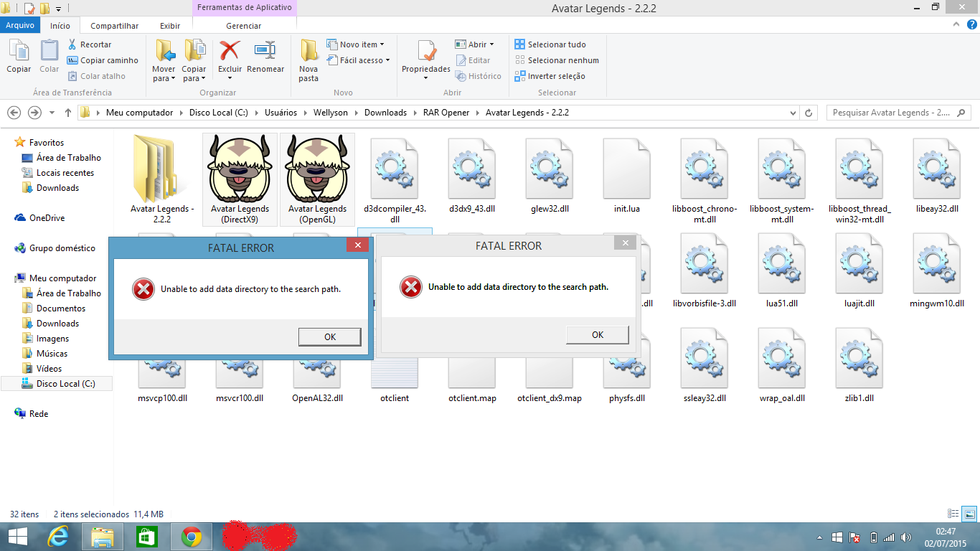The image size is (980, 551).
Task: Select the zlib1.dll file
Action: click(x=859, y=365)
